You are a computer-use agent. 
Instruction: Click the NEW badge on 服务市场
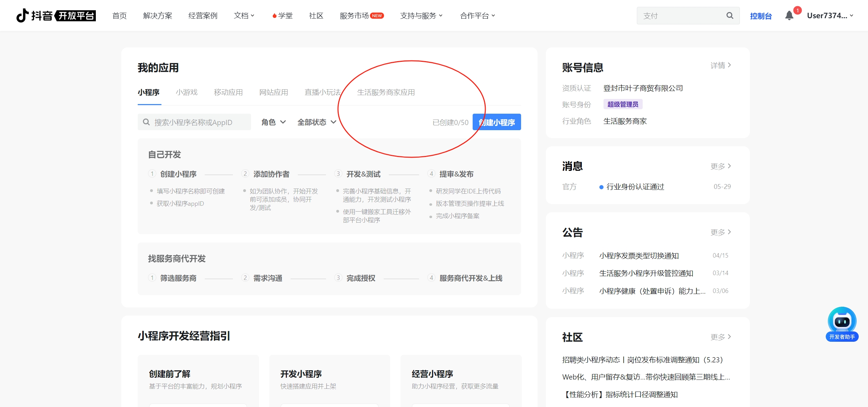[377, 15]
